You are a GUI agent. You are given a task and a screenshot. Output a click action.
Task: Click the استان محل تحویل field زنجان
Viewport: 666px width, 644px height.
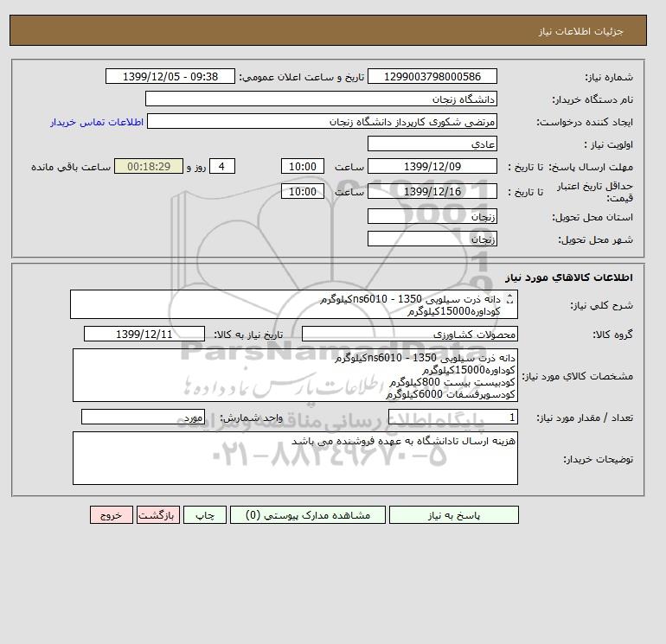[432, 216]
